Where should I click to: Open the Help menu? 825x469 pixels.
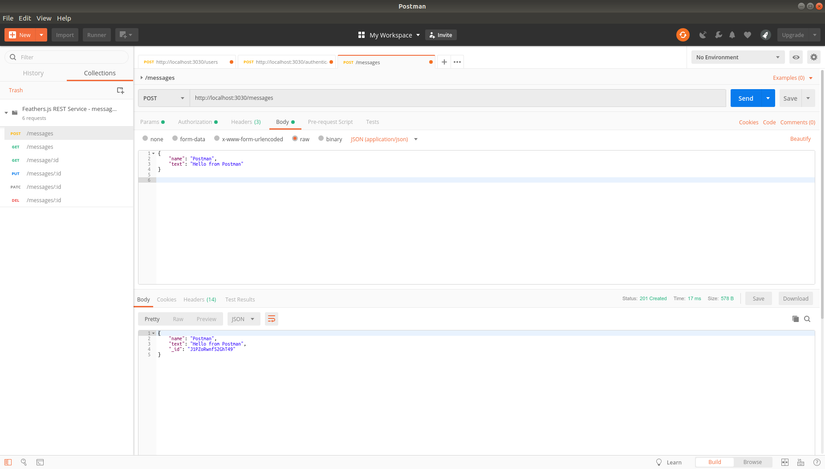point(64,18)
